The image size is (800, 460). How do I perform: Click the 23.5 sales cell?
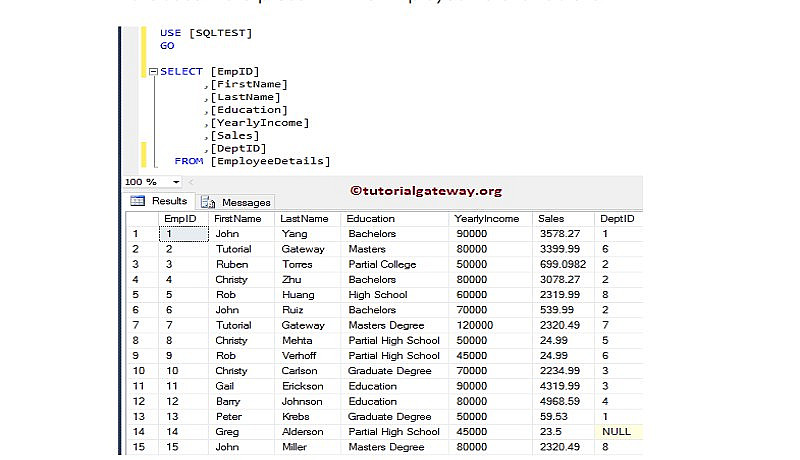coord(563,432)
